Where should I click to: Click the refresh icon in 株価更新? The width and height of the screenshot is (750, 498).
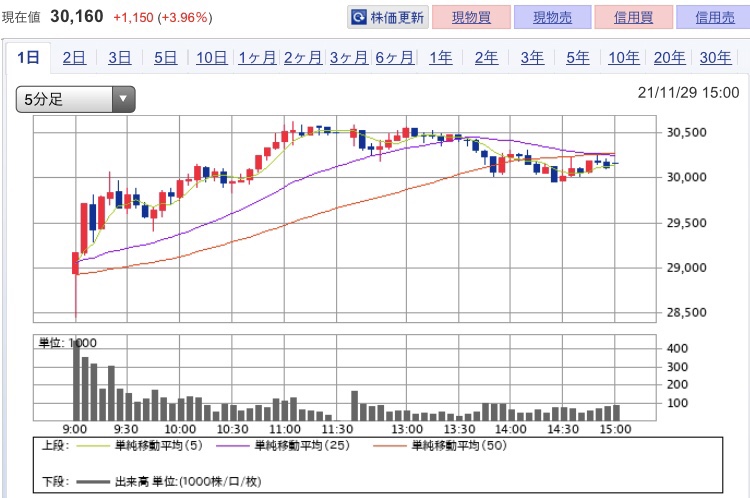[x=359, y=18]
